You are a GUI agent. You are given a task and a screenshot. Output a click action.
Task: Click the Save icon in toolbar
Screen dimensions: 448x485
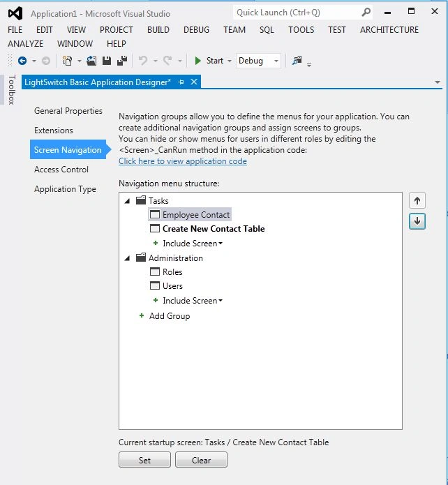[x=107, y=61]
